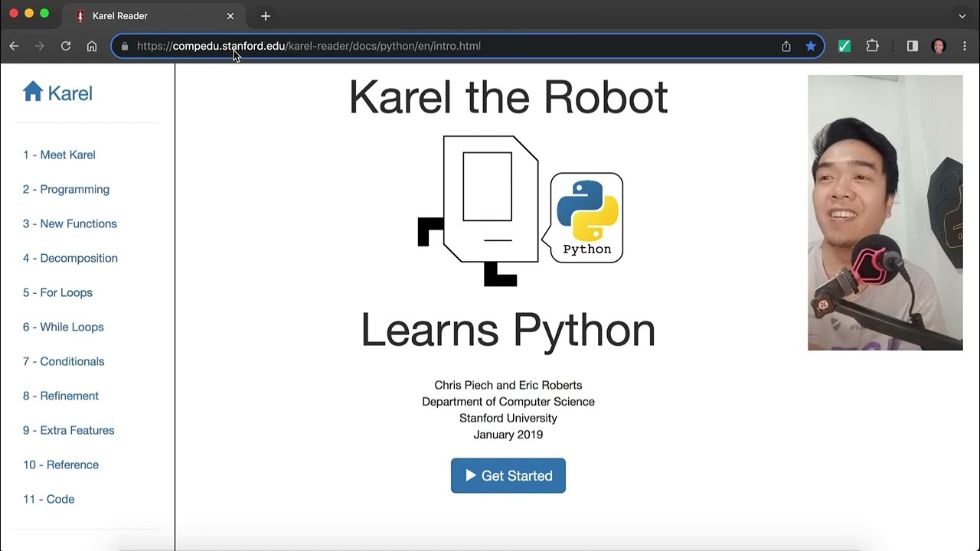Open chapter 9 - Extra Features
980x551 pixels.
click(x=68, y=430)
